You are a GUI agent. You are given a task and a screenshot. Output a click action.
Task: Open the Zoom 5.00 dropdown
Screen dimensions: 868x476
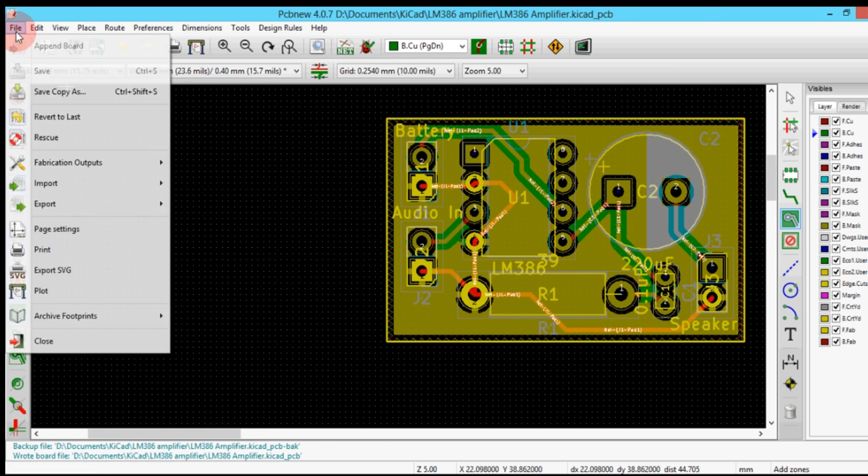[494, 71]
